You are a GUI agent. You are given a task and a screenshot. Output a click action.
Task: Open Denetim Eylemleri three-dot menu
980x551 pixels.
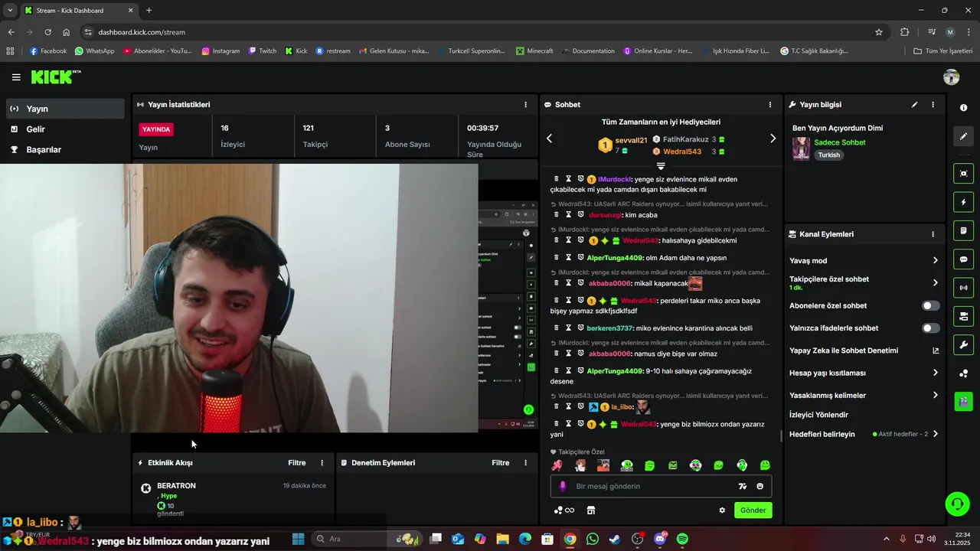click(525, 463)
